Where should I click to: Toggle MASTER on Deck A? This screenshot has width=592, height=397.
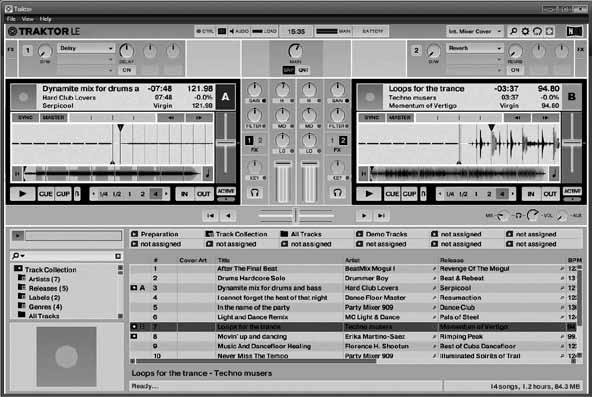tap(53, 118)
